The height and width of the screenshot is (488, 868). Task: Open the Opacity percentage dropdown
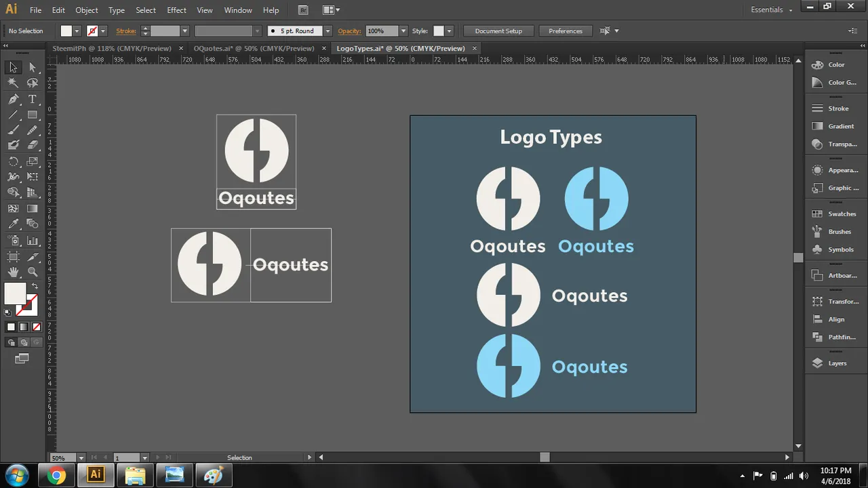[403, 31]
